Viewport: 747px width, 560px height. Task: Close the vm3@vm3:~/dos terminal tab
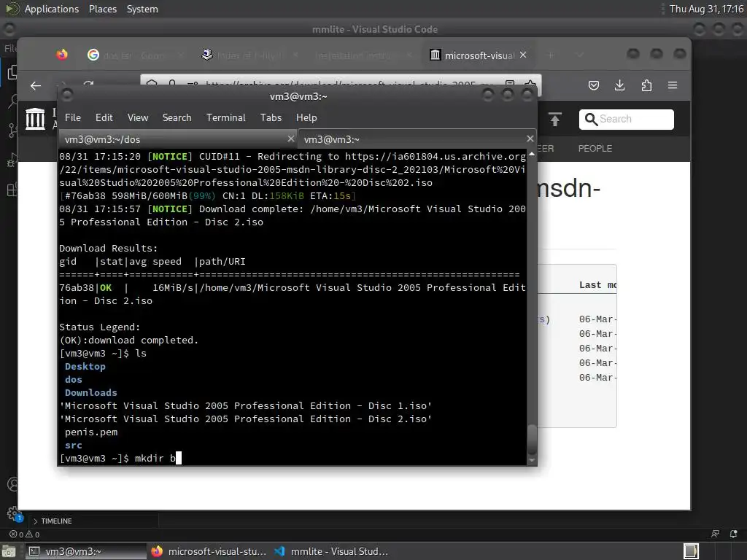coord(290,139)
